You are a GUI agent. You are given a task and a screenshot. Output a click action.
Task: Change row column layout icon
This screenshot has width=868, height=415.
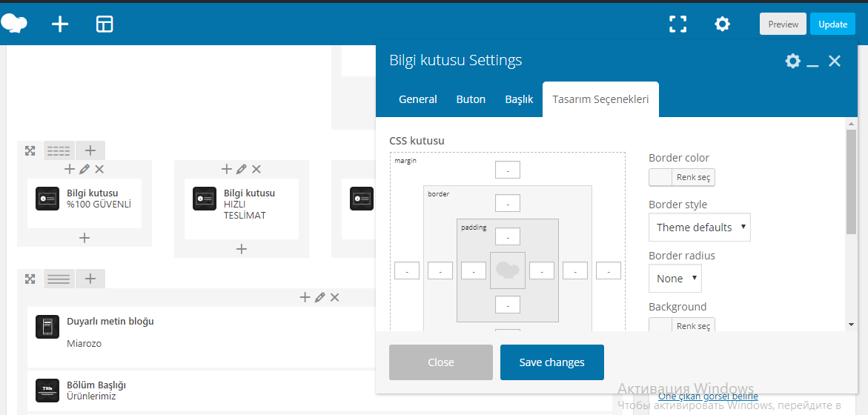59,151
